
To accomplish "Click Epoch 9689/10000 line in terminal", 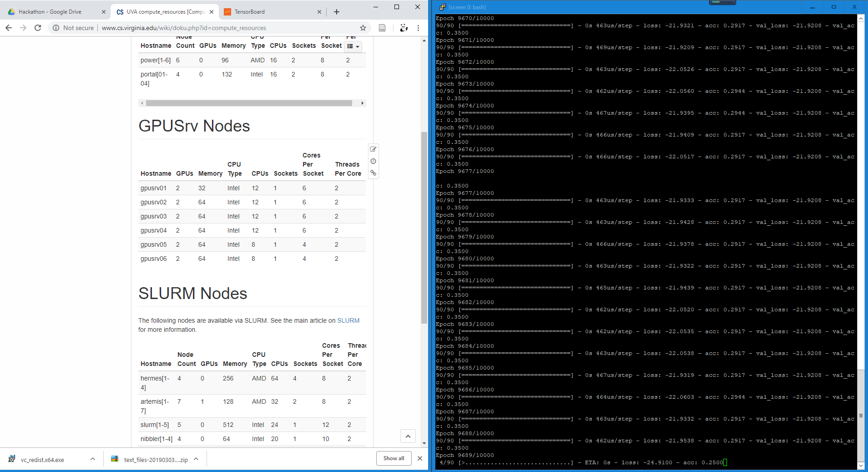I will pyautogui.click(x=465, y=455).
